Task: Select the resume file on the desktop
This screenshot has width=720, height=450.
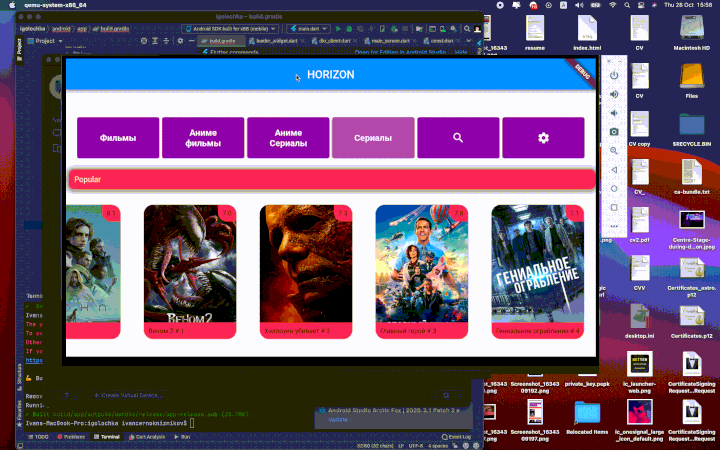Action: click(x=535, y=32)
